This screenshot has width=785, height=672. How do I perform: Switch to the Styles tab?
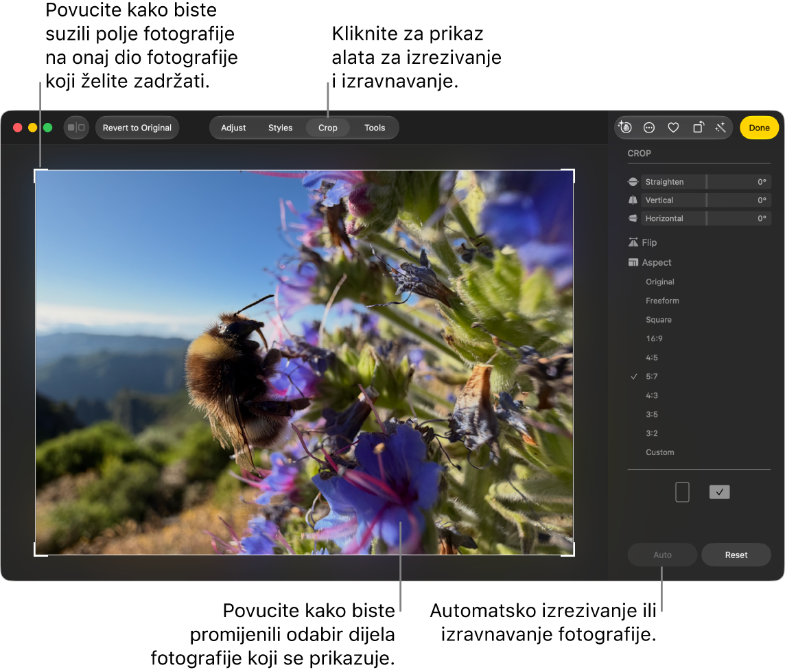pyautogui.click(x=281, y=128)
